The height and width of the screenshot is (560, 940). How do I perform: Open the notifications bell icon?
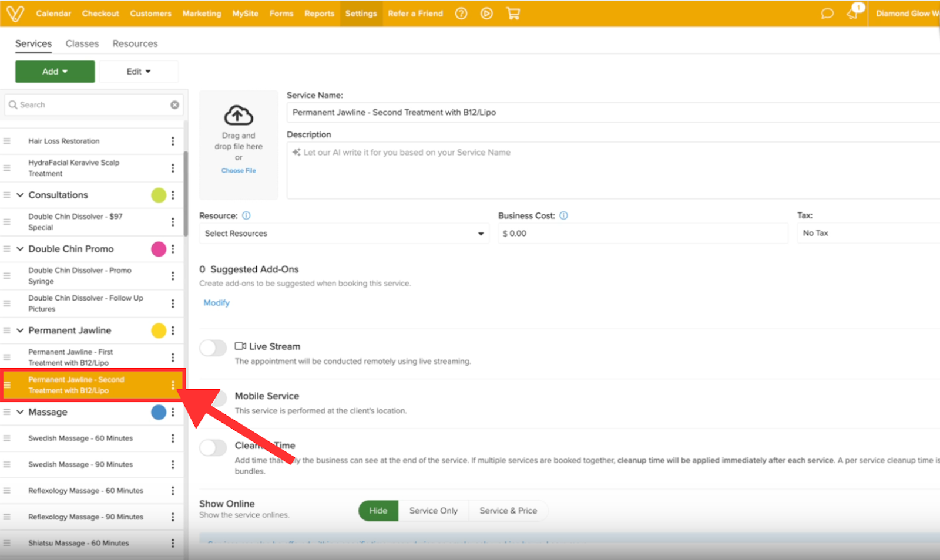(x=853, y=13)
